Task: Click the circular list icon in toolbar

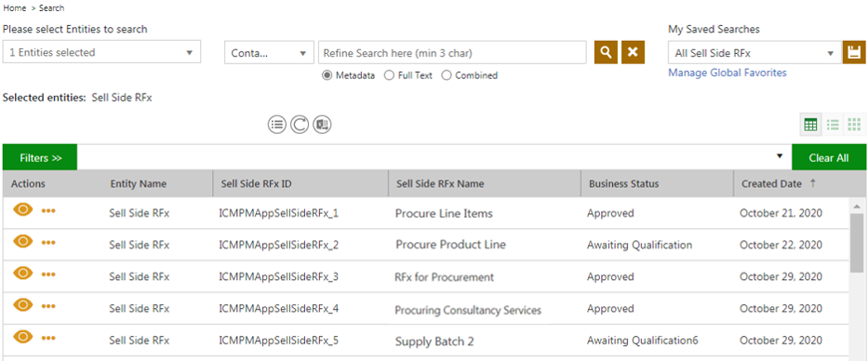Action: [277, 125]
